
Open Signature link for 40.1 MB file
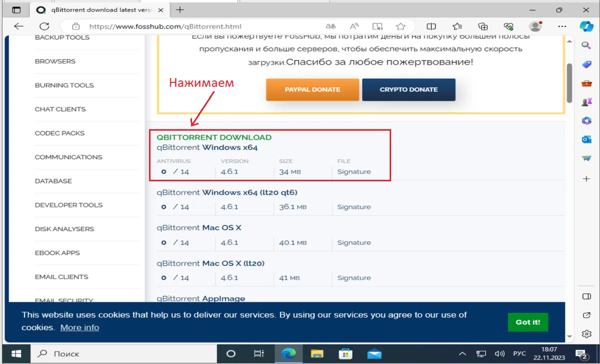coord(354,243)
